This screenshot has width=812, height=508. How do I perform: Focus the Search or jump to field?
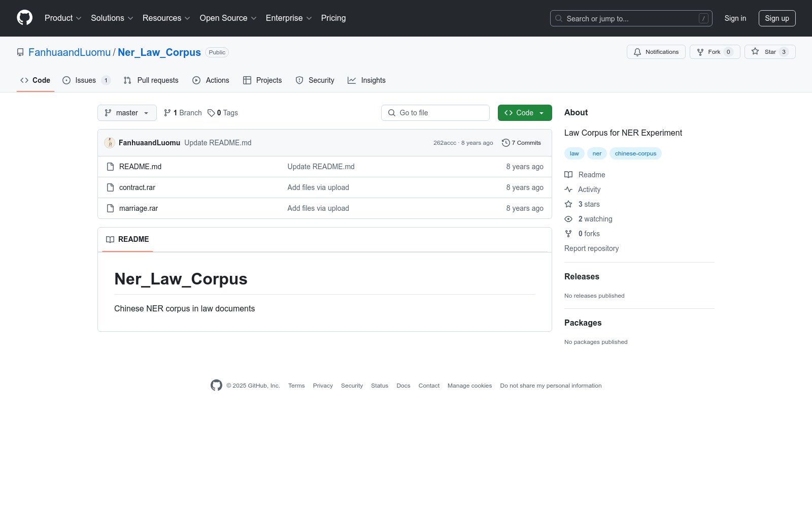tap(631, 18)
